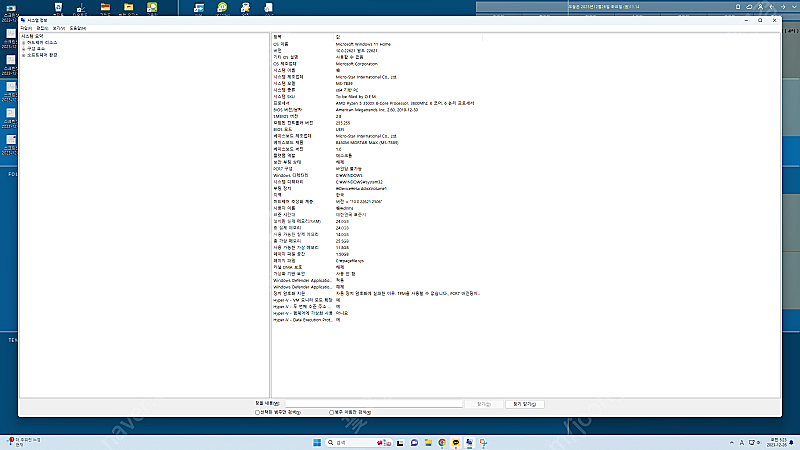Select the C:\WINDOWS directory value
Screen dimensions: 800x450
coord(349,176)
